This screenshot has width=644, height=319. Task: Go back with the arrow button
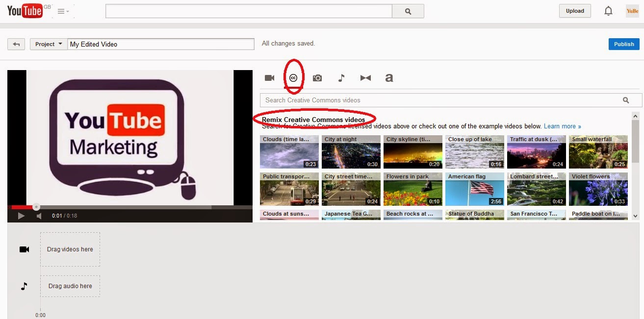16,44
